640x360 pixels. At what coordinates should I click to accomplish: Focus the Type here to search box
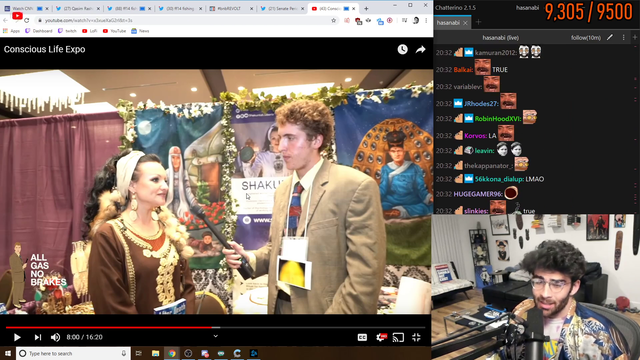(x=73, y=353)
